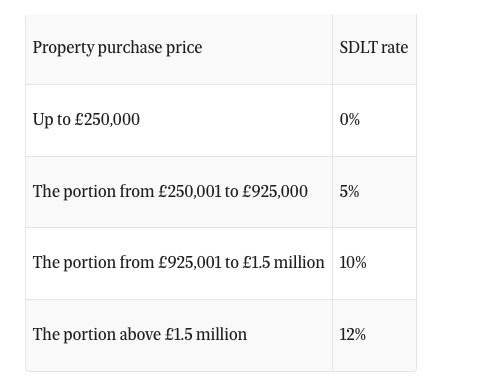Click the 10% rate cell
Image resolution: width=491 pixels, height=387 pixels.
(x=374, y=263)
